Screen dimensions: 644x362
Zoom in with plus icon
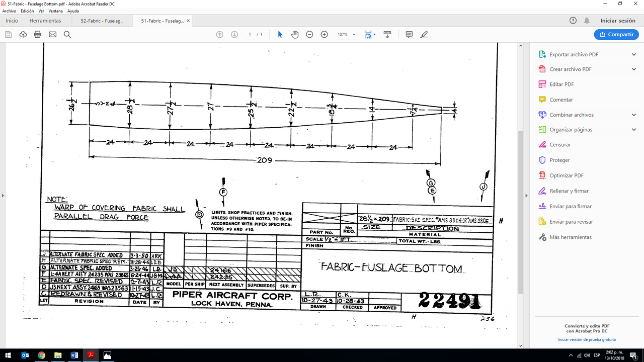(x=324, y=34)
